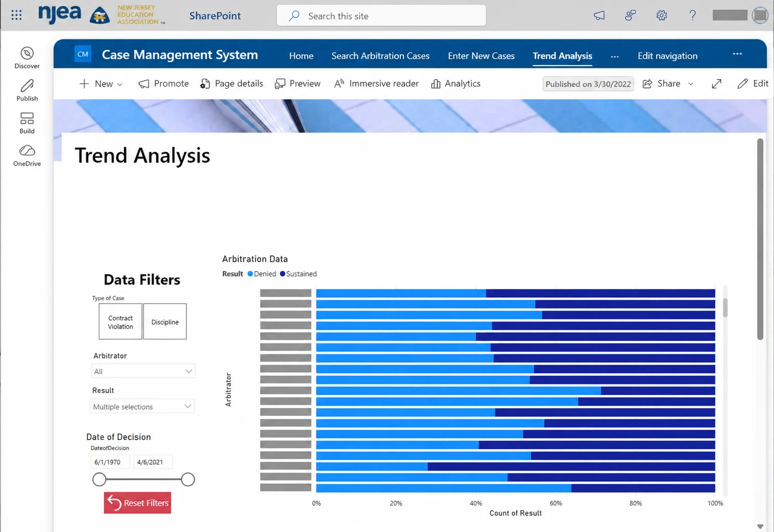Click the chart's vertical scrollbar thumb
The image size is (774, 532).
coord(725,307)
